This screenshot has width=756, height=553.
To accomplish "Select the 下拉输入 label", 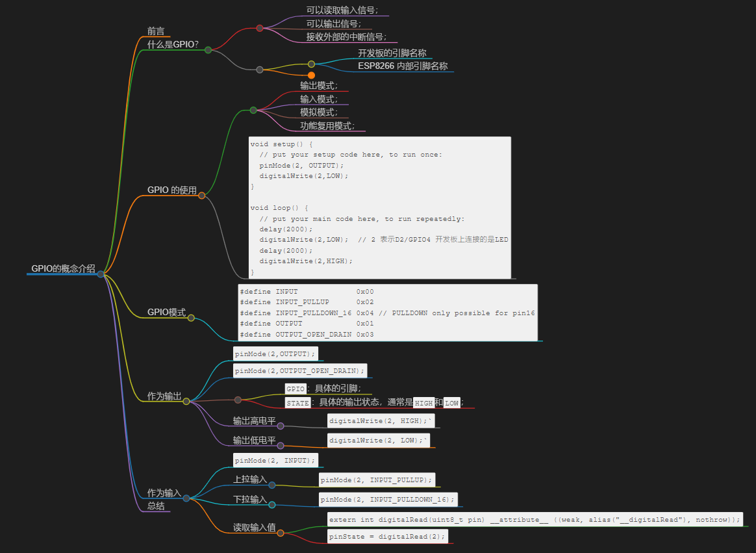I will pyautogui.click(x=250, y=499).
